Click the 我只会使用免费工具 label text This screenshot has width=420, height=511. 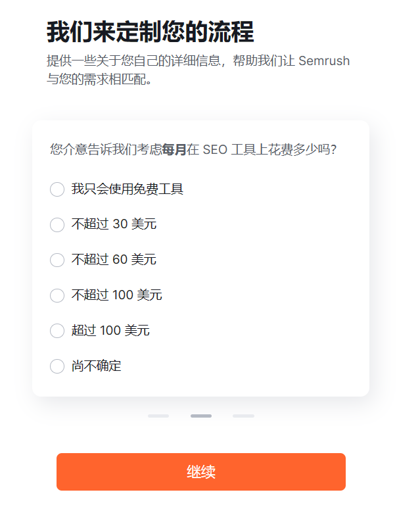(x=128, y=189)
